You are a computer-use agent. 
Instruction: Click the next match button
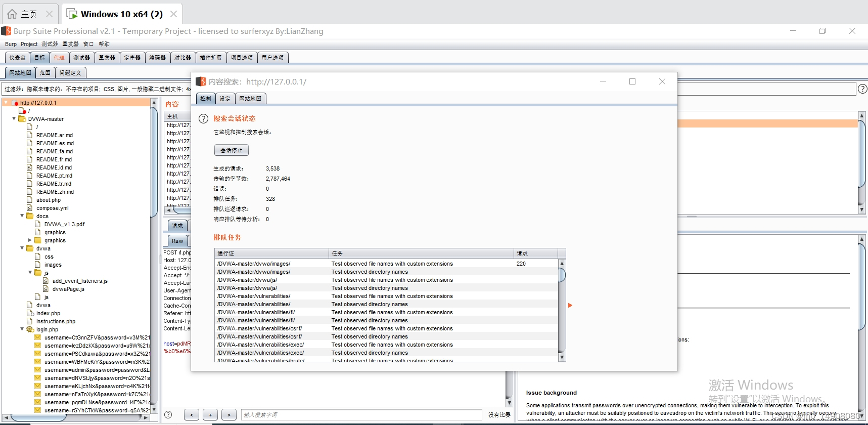[x=229, y=415]
